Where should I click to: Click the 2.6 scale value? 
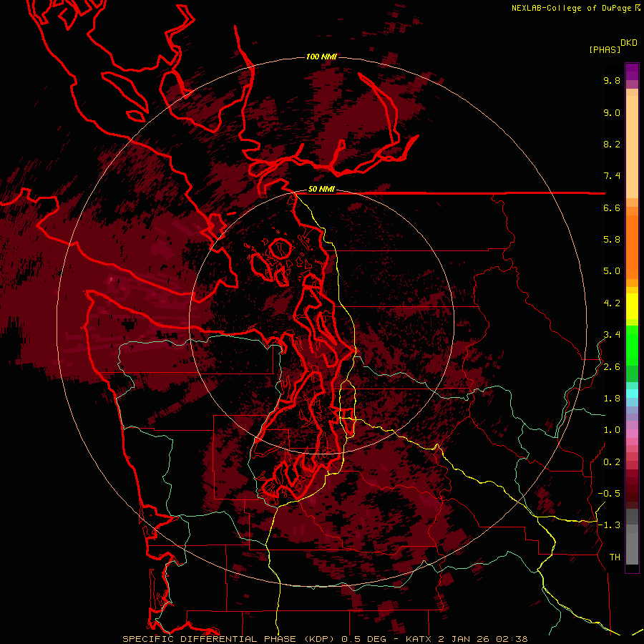click(612, 367)
